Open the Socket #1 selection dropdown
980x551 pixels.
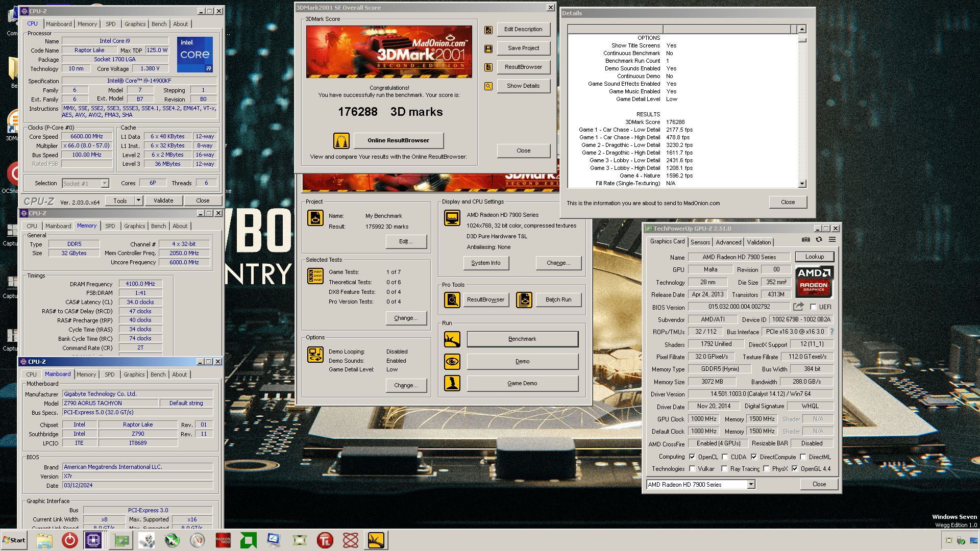[105, 184]
